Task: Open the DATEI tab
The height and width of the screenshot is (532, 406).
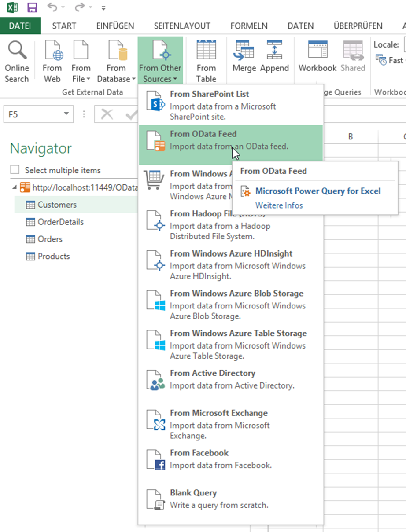Action: [x=20, y=26]
